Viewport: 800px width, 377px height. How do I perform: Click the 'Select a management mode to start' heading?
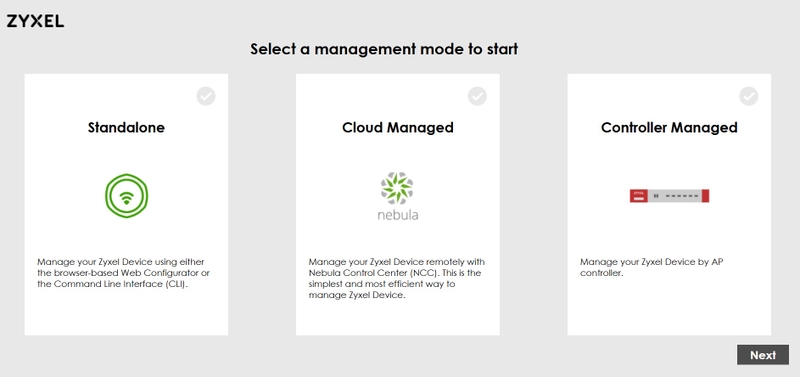pos(384,49)
